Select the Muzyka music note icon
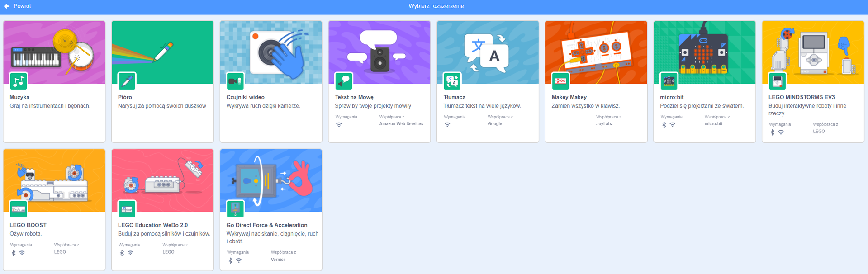 click(x=19, y=81)
